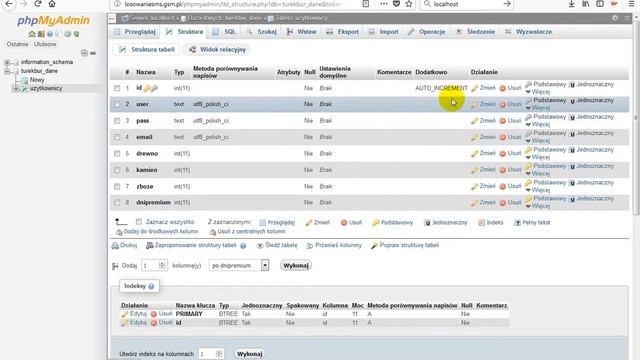Screen dimensions: 640x360
Task: Expand Więcej for the user column
Action: click(x=538, y=108)
